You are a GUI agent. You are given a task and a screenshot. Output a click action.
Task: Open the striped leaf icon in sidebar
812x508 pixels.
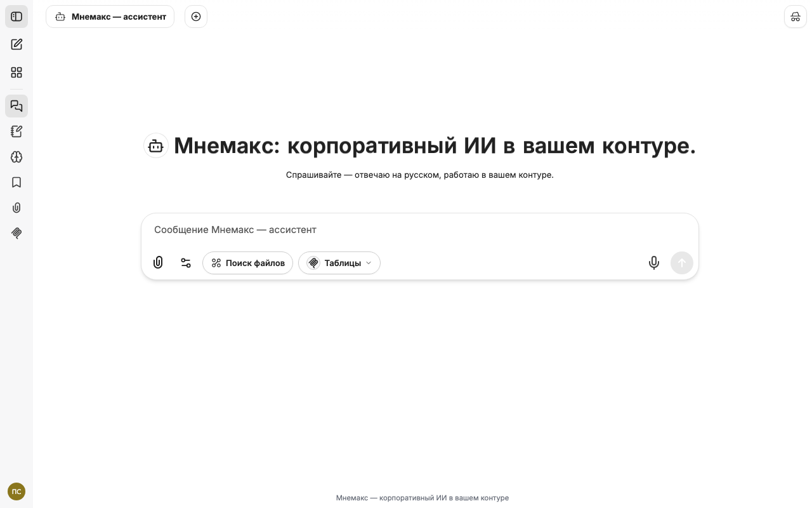pos(16,233)
